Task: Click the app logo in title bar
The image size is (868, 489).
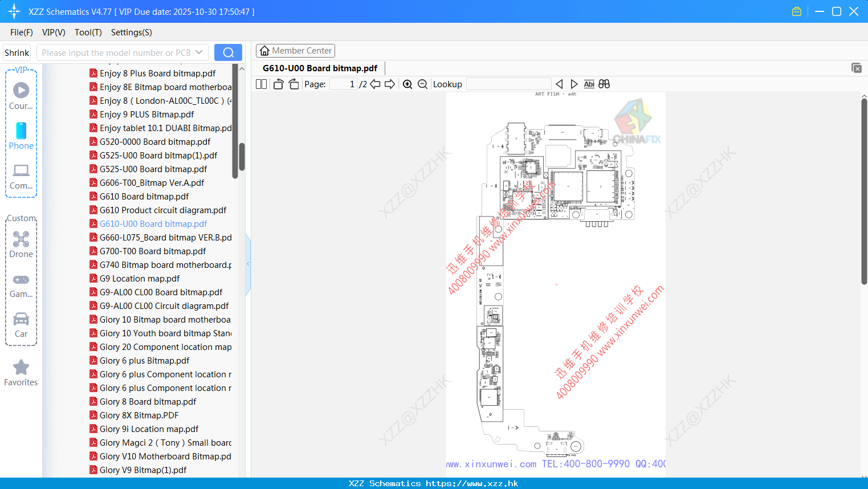Action: click(14, 11)
